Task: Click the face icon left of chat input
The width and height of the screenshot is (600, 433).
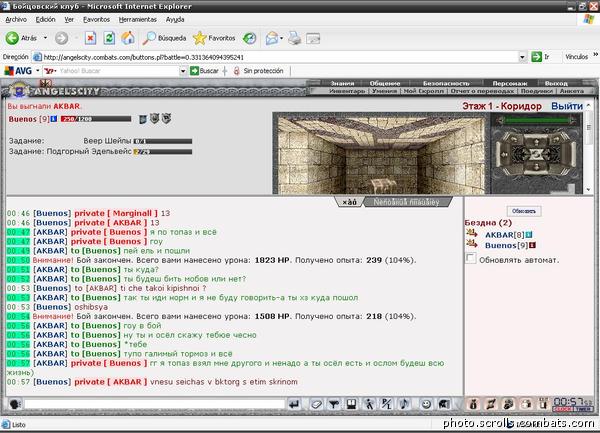Action: pyautogui.click(x=15, y=404)
